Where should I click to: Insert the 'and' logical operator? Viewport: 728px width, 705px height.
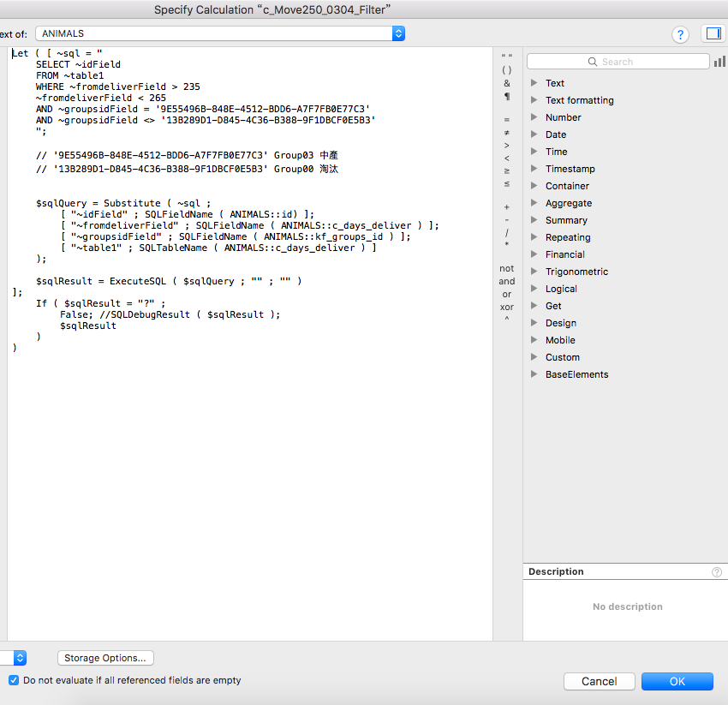(x=506, y=282)
